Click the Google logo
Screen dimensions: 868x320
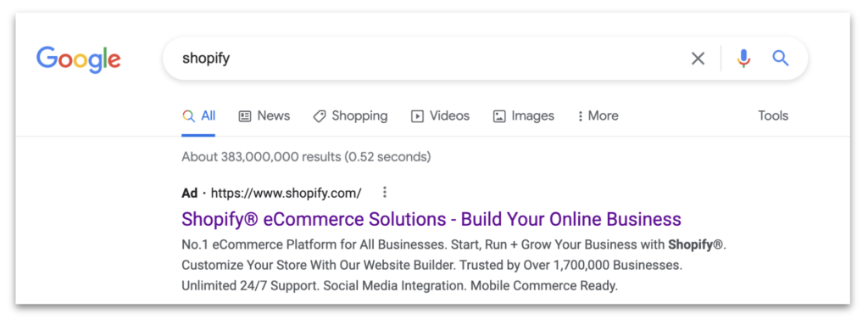click(79, 59)
